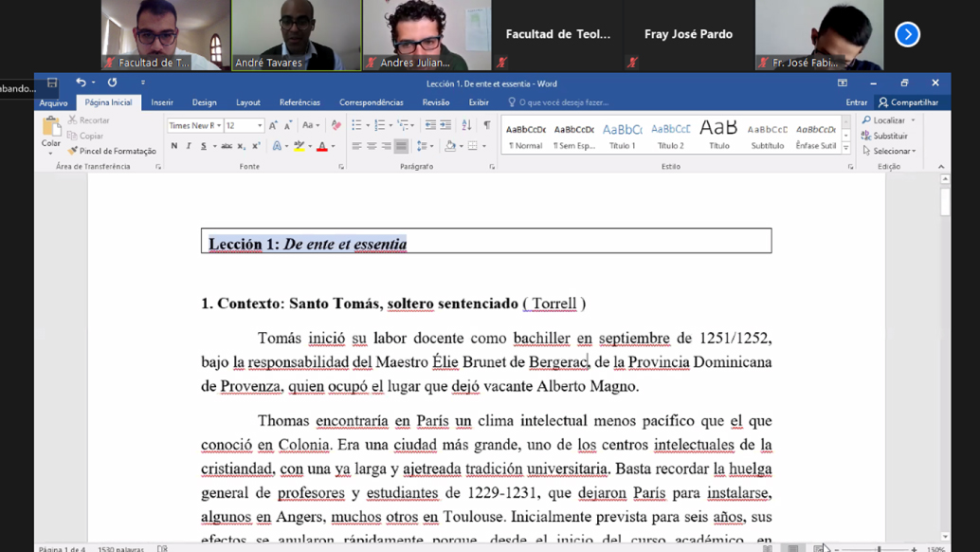
Task: Shrink font size with the smaller A icon
Action: (x=288, y=125)
